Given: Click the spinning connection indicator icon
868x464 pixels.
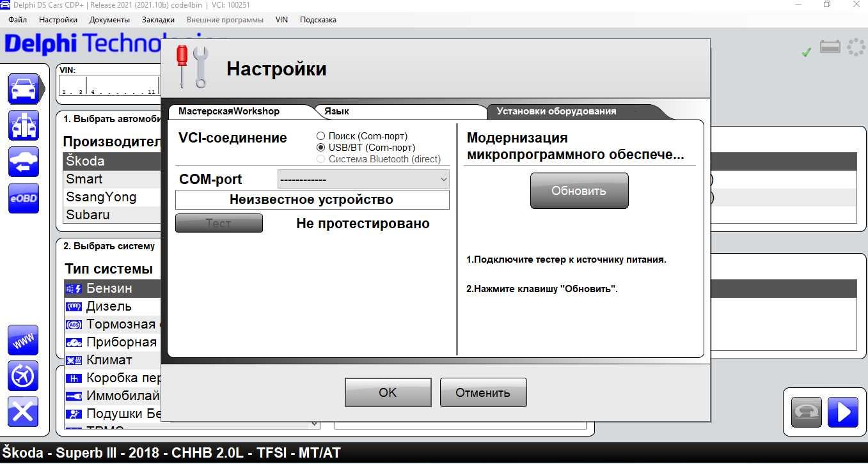Looking at the screenshot, I should (856, 47).
